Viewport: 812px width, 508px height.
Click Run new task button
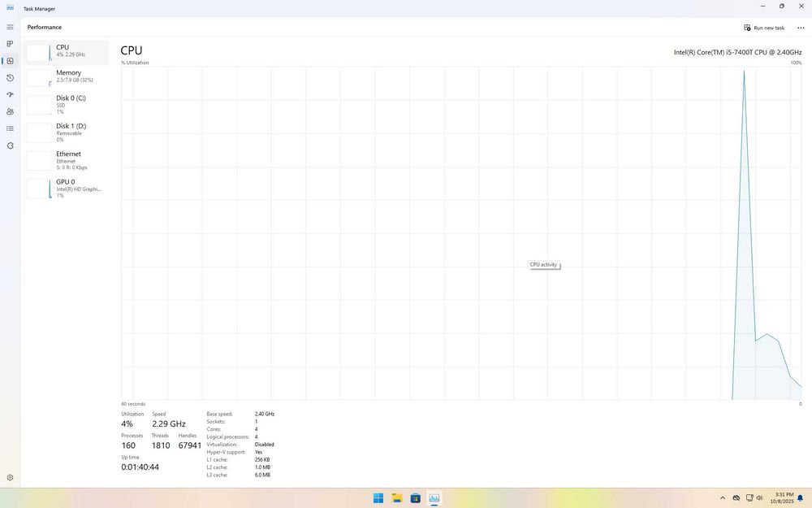coord(764,28)
